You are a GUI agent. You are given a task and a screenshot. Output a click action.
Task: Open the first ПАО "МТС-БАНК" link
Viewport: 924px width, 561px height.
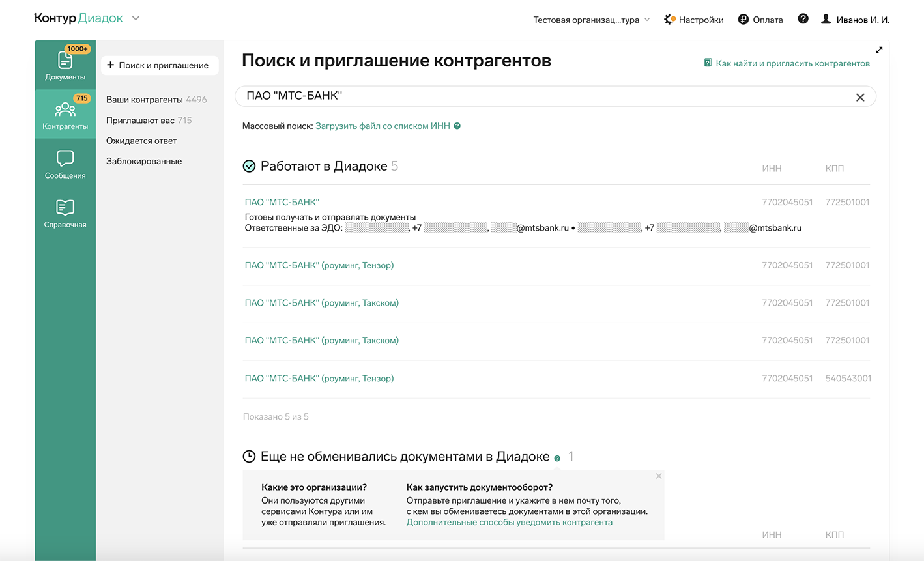click(x=282, y=202)
